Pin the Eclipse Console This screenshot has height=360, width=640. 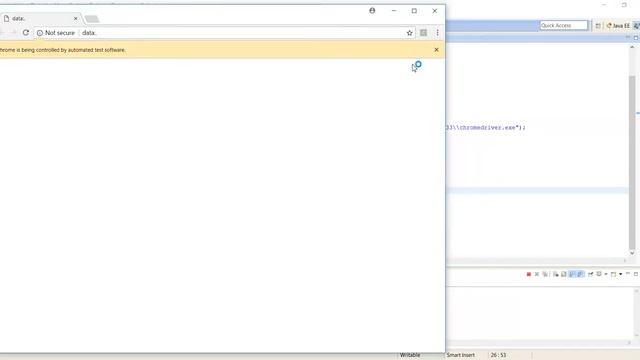pyautogui.click(x=590, y=274)
